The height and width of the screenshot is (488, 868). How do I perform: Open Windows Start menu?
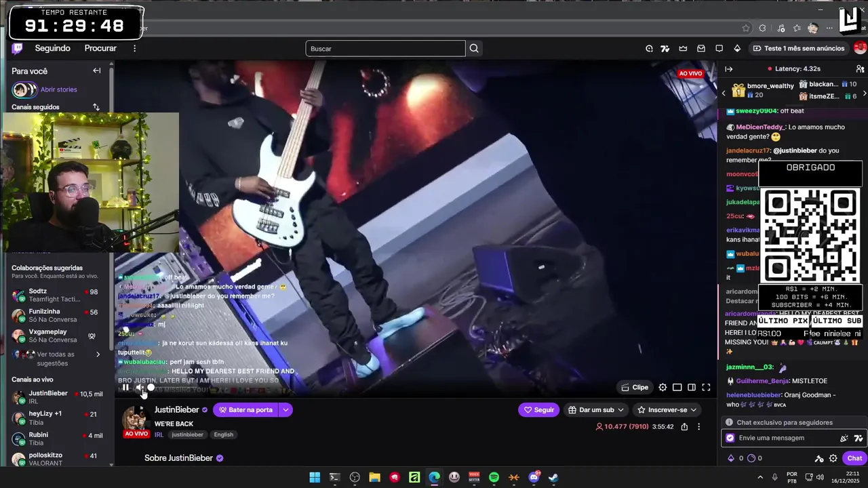tap(315, 477)
